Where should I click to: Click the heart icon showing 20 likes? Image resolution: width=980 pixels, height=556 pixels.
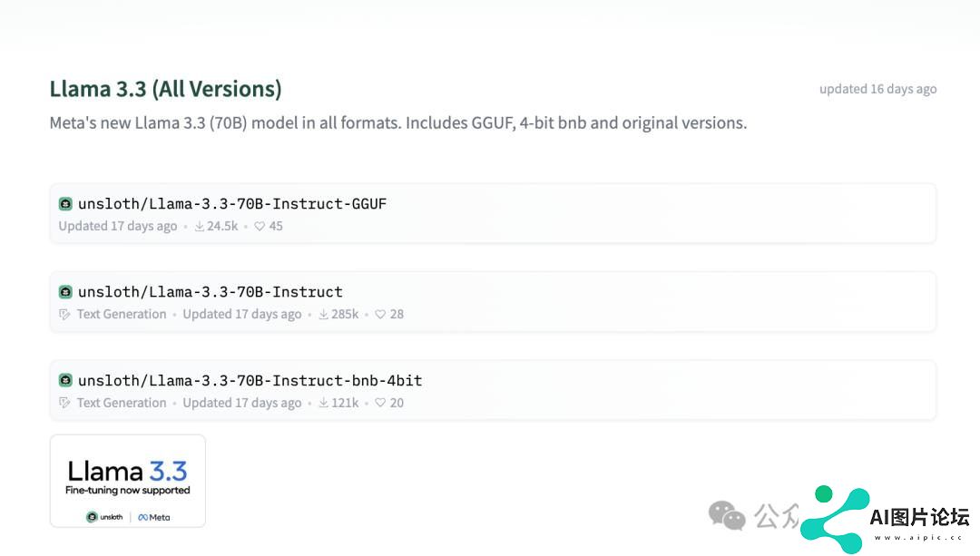pyautogui.click(x=380, y=403)
